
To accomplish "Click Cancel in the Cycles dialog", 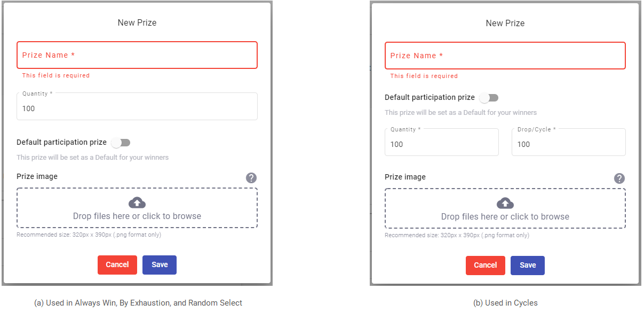I will [485, 265].
